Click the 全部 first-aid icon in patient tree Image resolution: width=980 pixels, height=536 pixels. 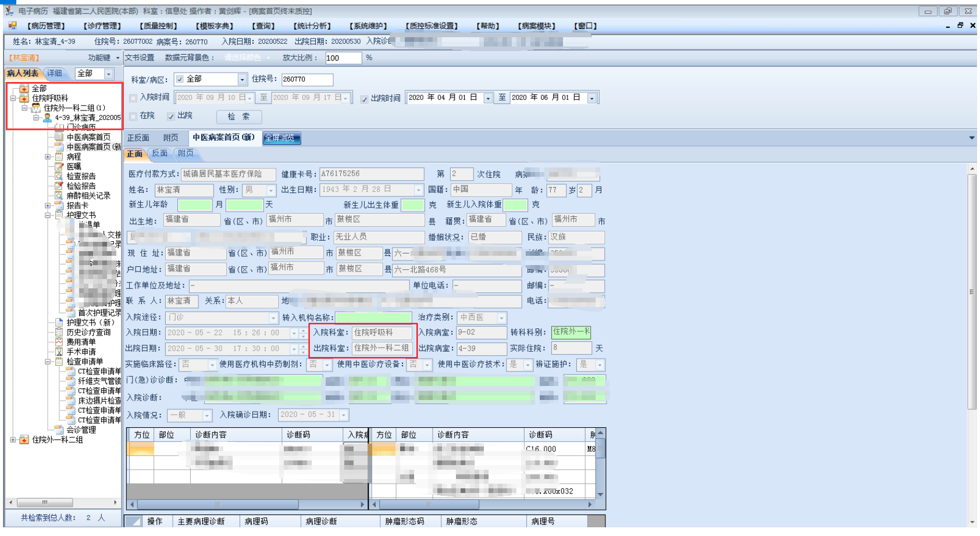coord(24,88)
